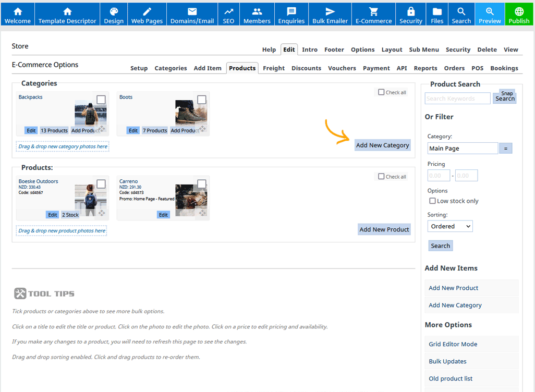Switch to the Help tab
Image resolution: width=535 pixels, height=392 pixels.
pos(269,50)
